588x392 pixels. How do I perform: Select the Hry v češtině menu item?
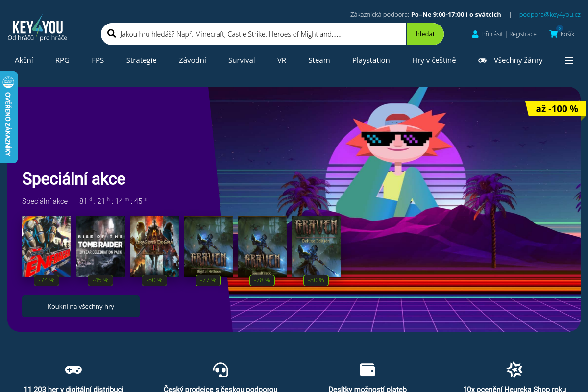click(x=434, y=60)
